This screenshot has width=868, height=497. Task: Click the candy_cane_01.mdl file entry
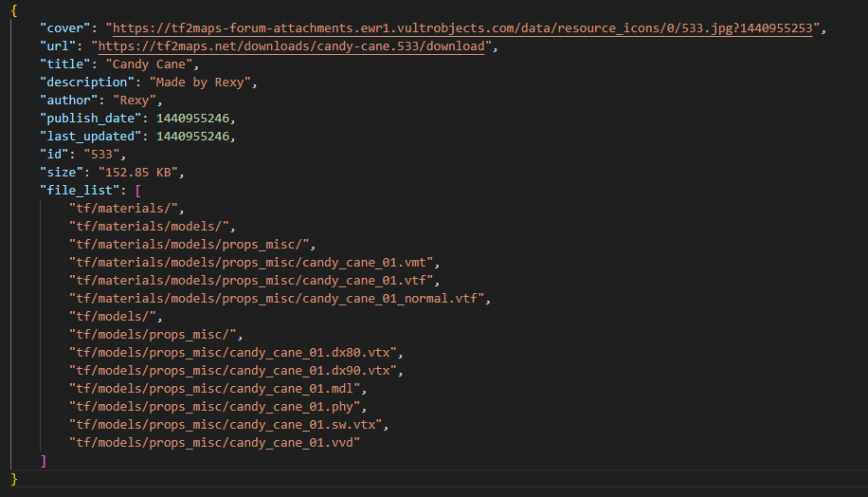(218, 389)
